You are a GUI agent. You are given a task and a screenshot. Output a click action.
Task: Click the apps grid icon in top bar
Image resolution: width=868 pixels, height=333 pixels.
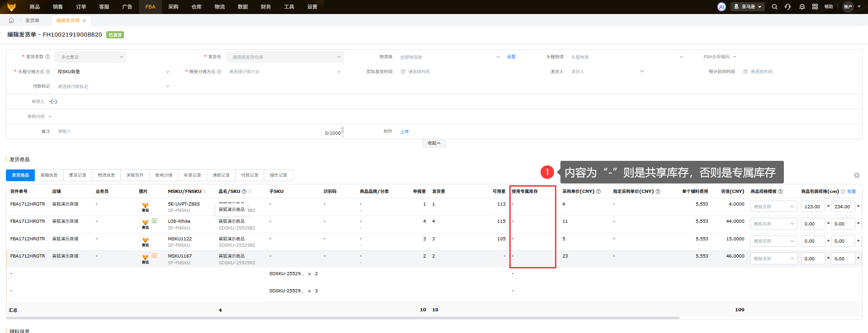click(x=815, y=7)
